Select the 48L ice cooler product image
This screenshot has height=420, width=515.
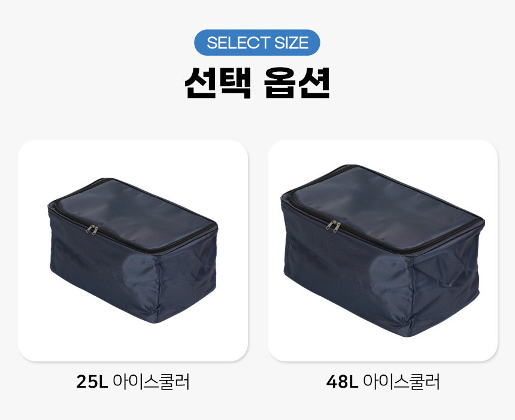382,251
